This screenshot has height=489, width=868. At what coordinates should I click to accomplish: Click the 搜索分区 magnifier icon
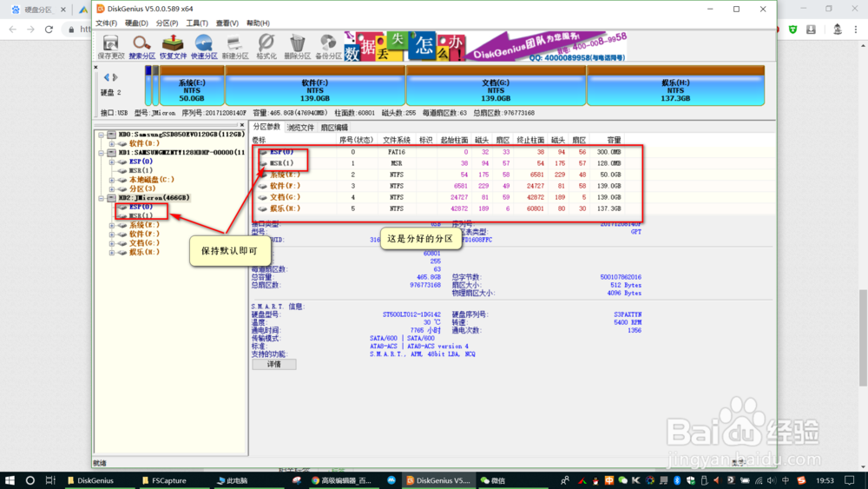click(141, 47)
